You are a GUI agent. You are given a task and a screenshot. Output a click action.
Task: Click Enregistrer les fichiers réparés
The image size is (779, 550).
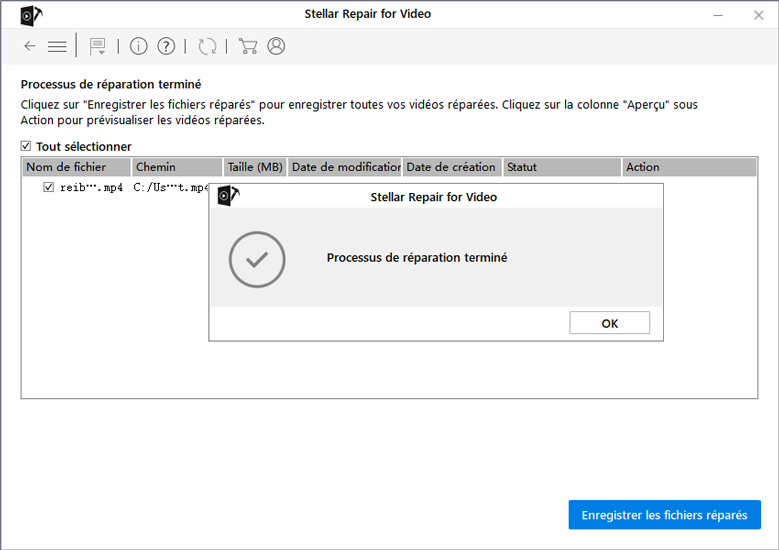(x=664, y=515)
